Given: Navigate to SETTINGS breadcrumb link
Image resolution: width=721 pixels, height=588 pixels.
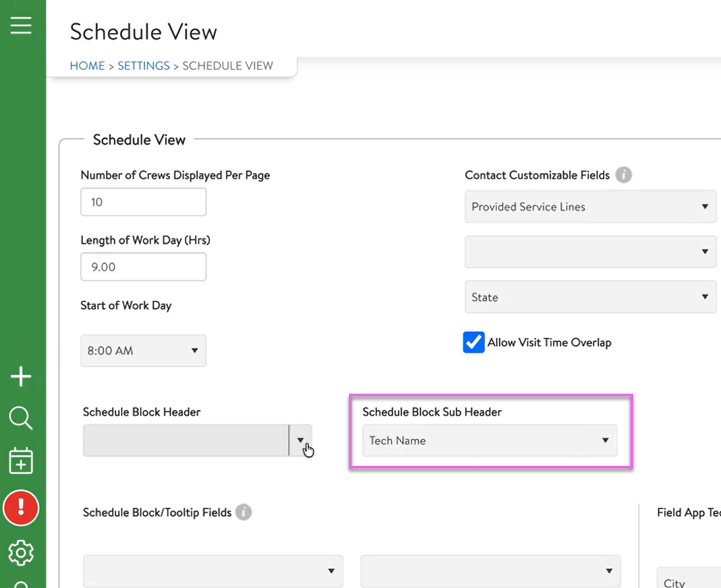Looking at the screenshot, I should 144,66.
